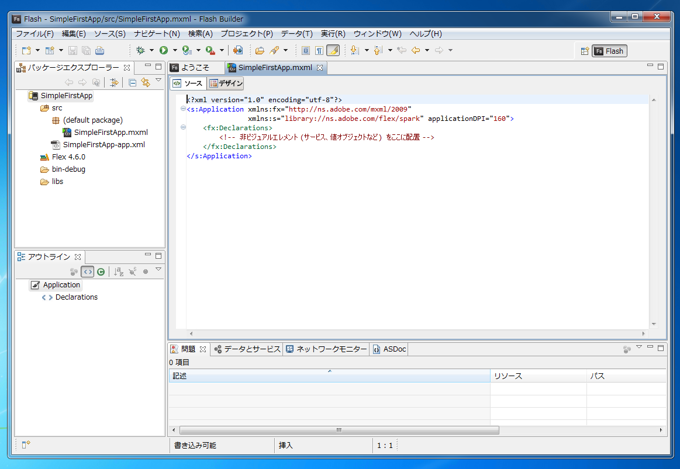This screenshot has width=680, height=469.
Task: Open the New wizard dropdown arrow
Action: (37, 50)
